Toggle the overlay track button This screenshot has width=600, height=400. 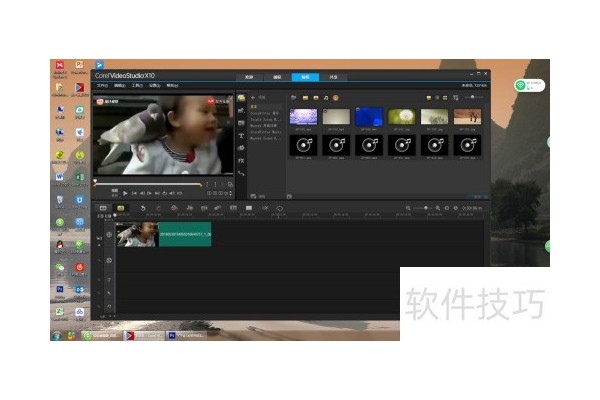coord(109,260)
